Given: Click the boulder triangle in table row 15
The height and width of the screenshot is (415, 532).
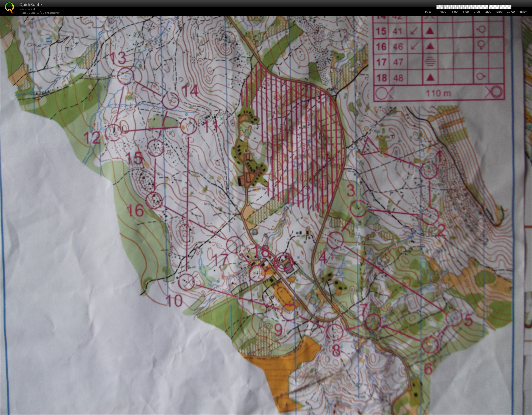Looking at the screenshot, I should 430,31.
